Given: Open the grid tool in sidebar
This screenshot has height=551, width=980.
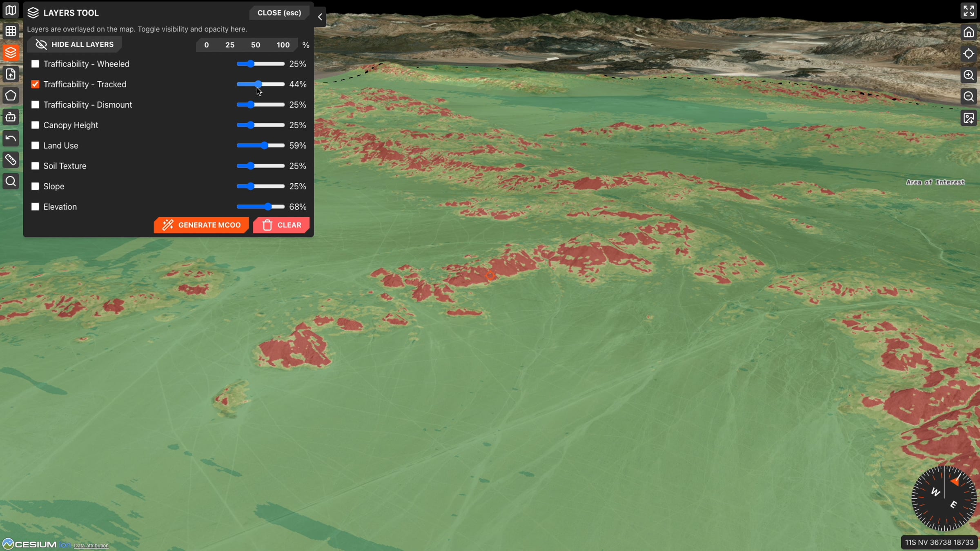Looking at the screenshot, I should 11,31.
